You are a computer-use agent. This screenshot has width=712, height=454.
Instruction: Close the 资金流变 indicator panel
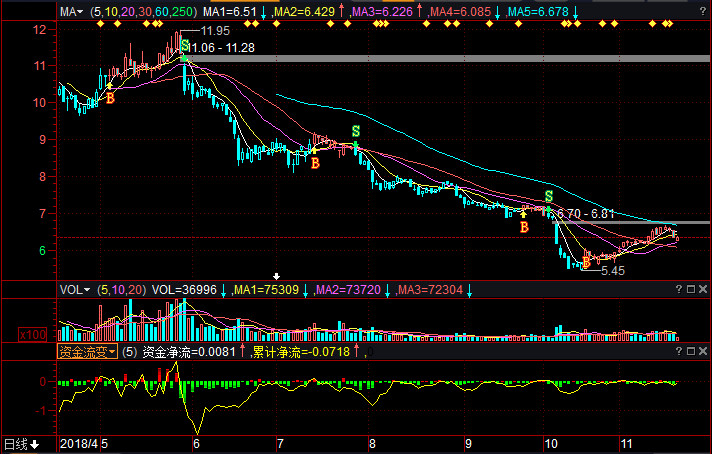coord(702,352)
